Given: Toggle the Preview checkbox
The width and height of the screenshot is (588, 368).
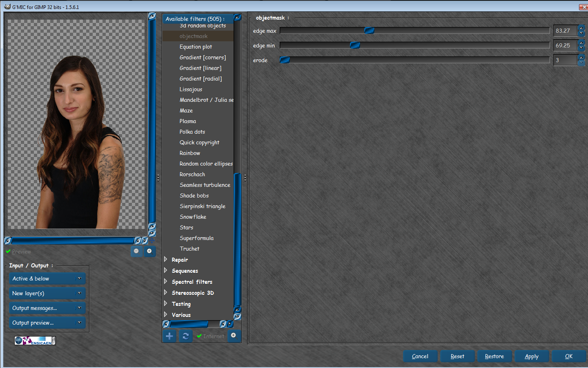Looking at the screenshot, I should point(19,251).
